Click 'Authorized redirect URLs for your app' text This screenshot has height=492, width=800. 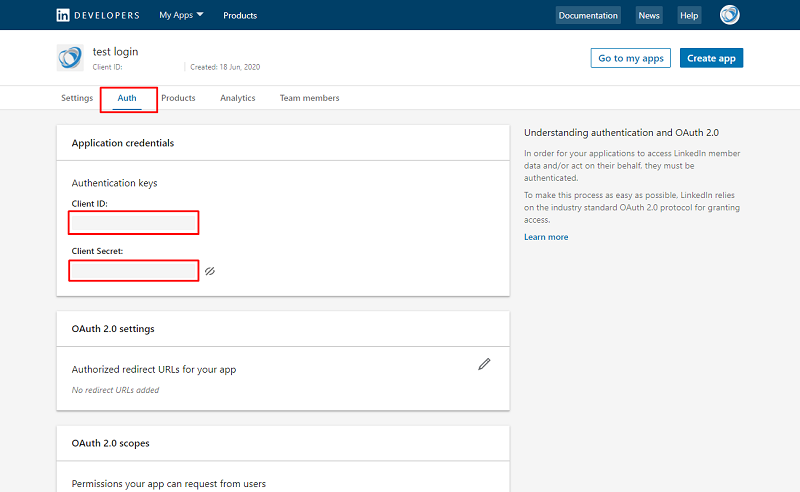(154, 370)
